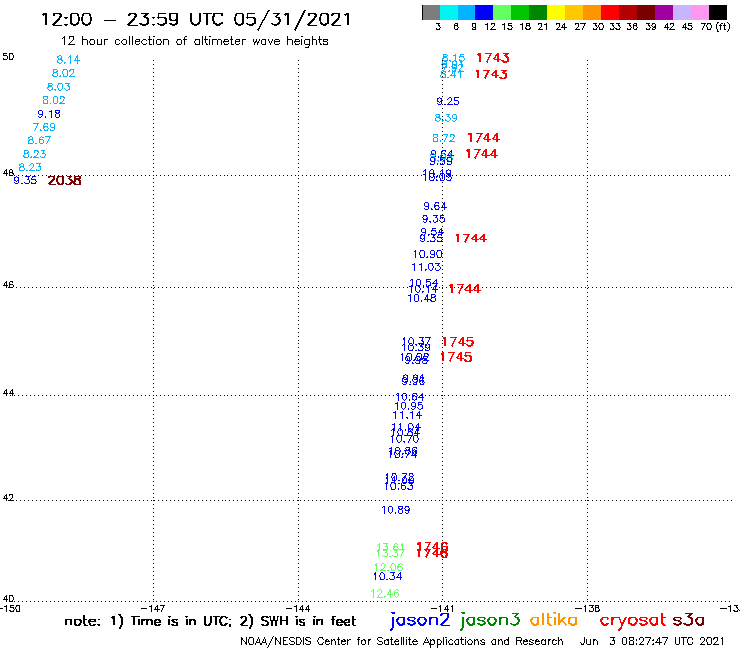740x650 pixels.
Task: Click the jason2 satellite label
Action: click(x=420, y=621)
